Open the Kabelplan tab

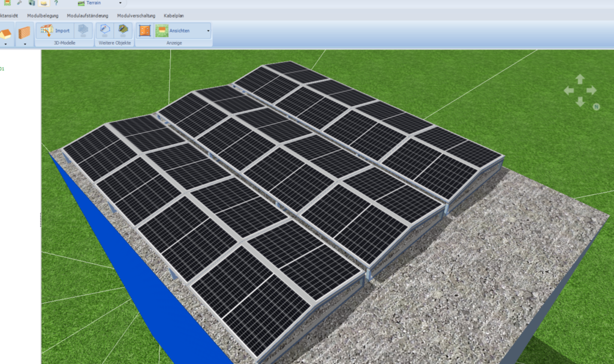click(x=173, y=16)
